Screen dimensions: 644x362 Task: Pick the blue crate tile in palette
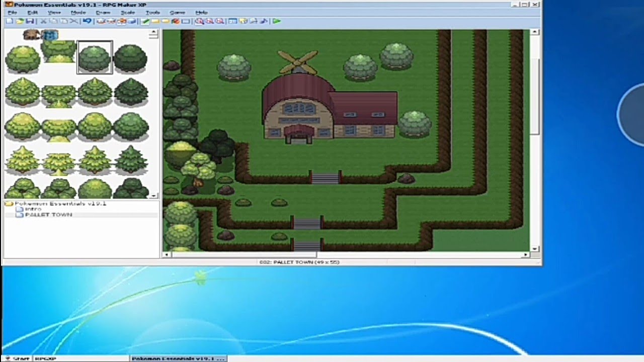click(x=50, y=35)
